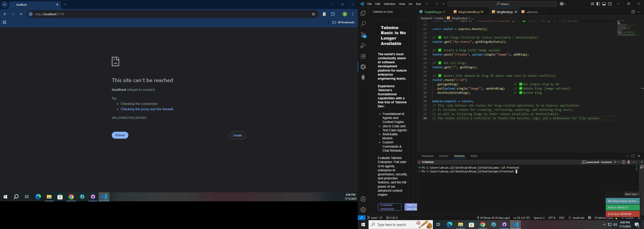Create a new terminal with plus icon
The height and width of the screenshot is (229, 644).
pos(615,162)
